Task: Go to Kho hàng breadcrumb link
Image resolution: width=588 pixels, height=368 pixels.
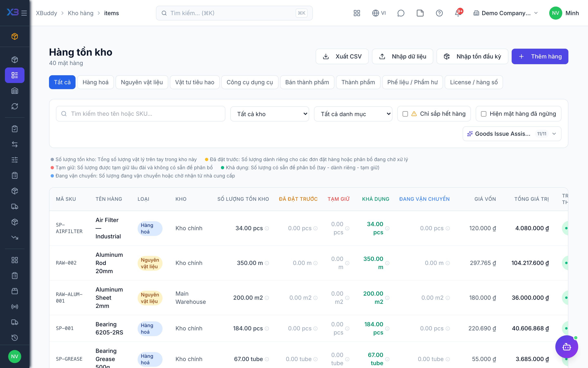Action: pos(80,13)
